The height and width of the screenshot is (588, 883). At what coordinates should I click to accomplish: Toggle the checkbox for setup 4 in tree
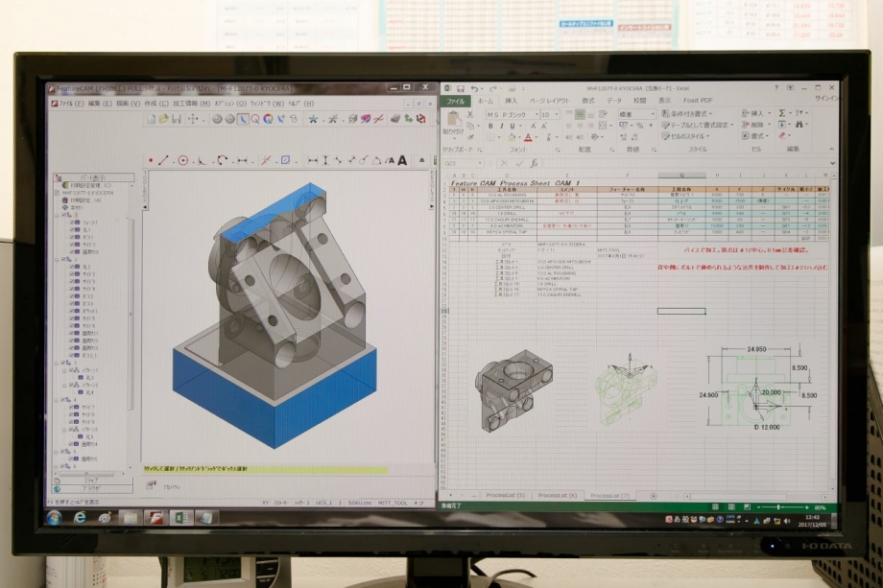[62, 400]
